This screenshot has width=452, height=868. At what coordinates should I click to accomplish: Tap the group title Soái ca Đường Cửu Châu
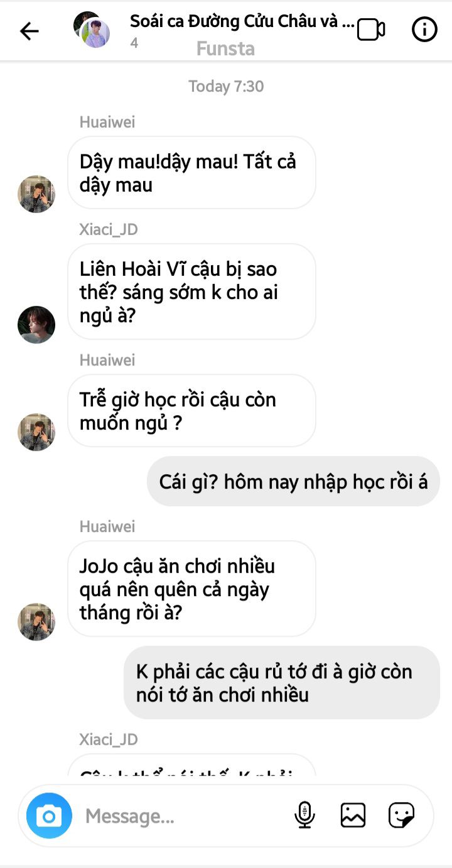pyautogui.click(x=242, y=21)
